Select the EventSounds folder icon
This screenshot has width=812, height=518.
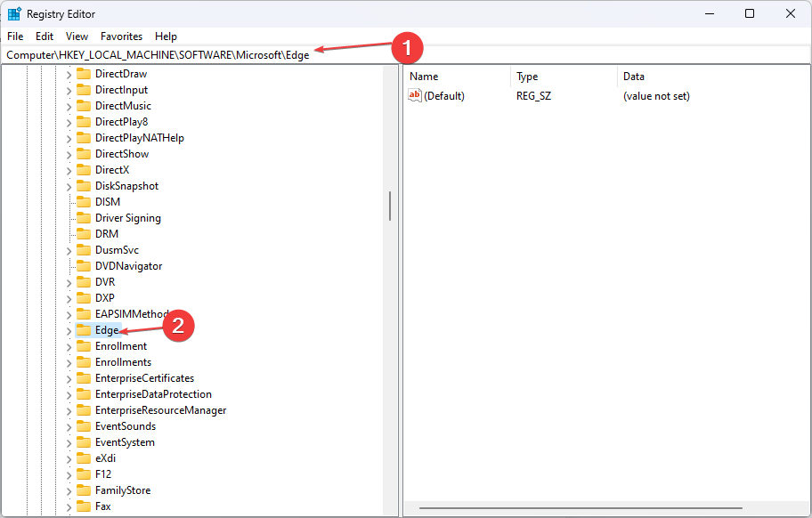pyautogui.click(x=84, y=426)
